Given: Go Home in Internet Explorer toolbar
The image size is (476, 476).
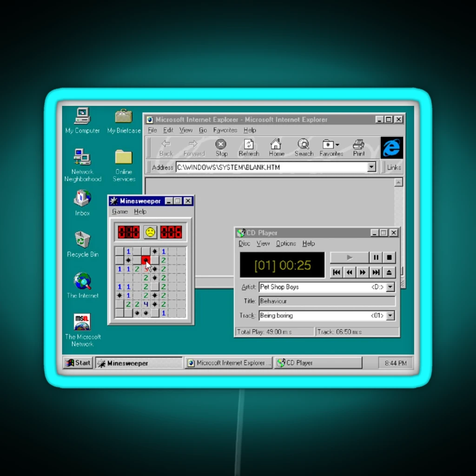Looking at the screenshot, I should (x=276, y=148).
